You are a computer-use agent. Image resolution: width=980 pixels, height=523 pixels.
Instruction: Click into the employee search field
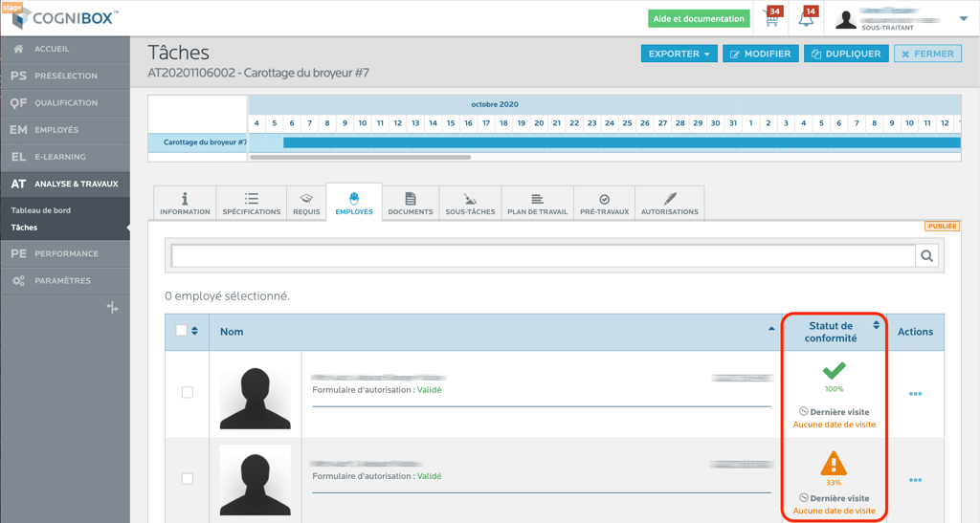click(544, 255)
